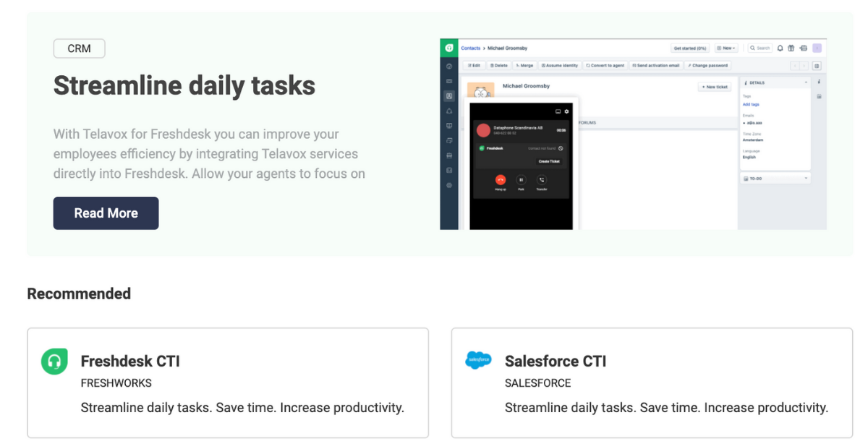Click the "Recommended" section heading
This screenshot has width=868, height=444.
tap(79, 294)
